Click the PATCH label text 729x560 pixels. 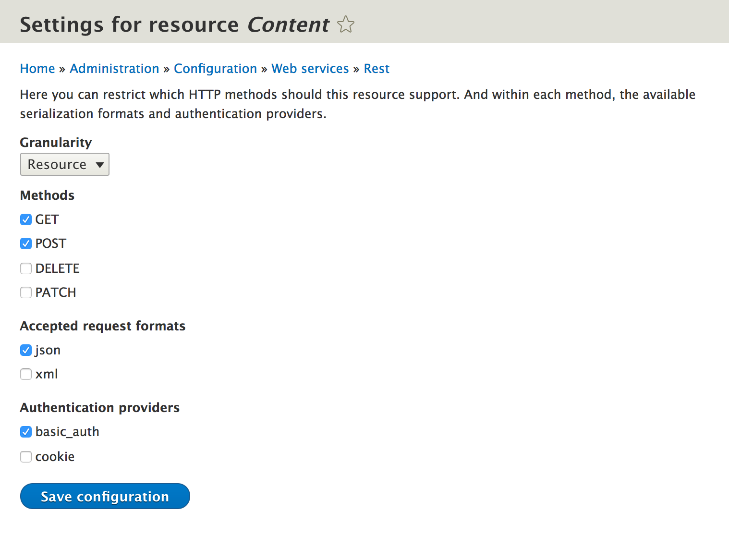pos(56,292)
